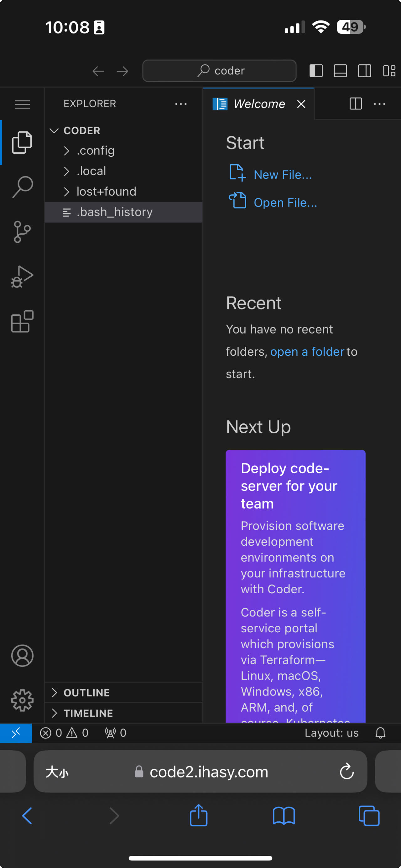Expand the OUTLINE section
The image size is (401, 868).
[86, 692]
